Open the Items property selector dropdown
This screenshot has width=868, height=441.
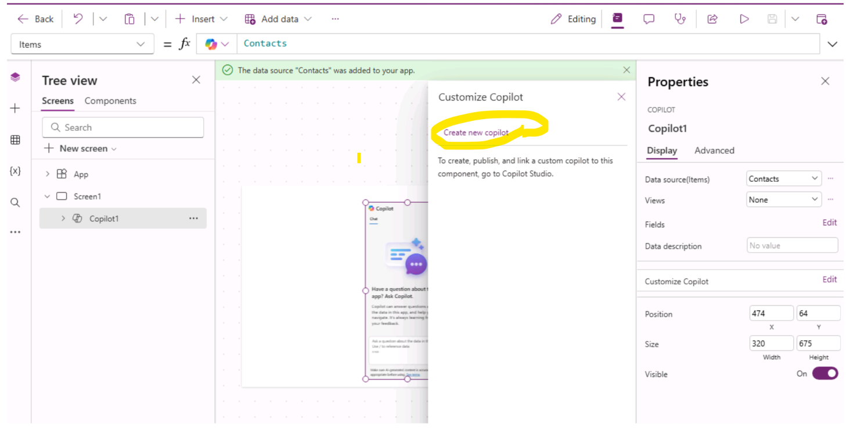coord(82,44)
